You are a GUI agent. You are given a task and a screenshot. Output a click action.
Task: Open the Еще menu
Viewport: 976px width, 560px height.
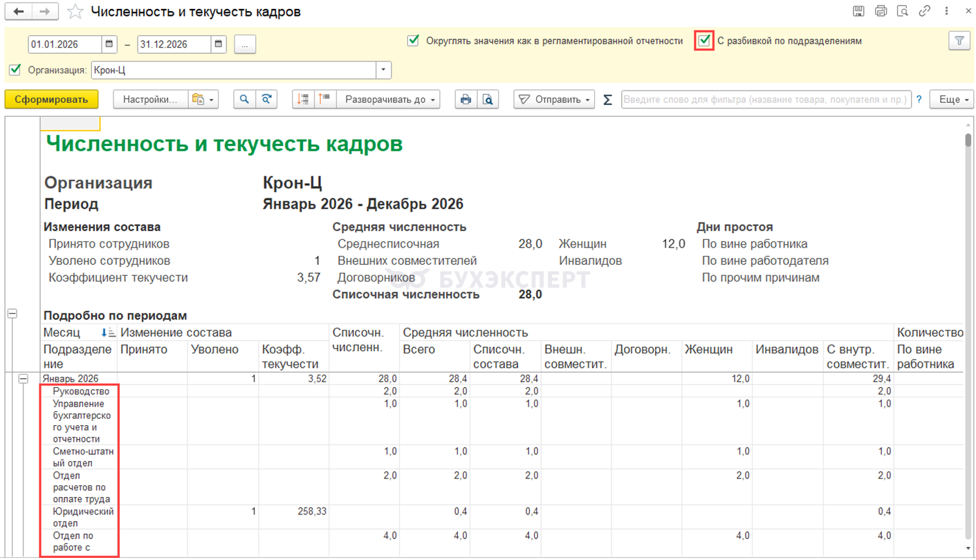952,100
